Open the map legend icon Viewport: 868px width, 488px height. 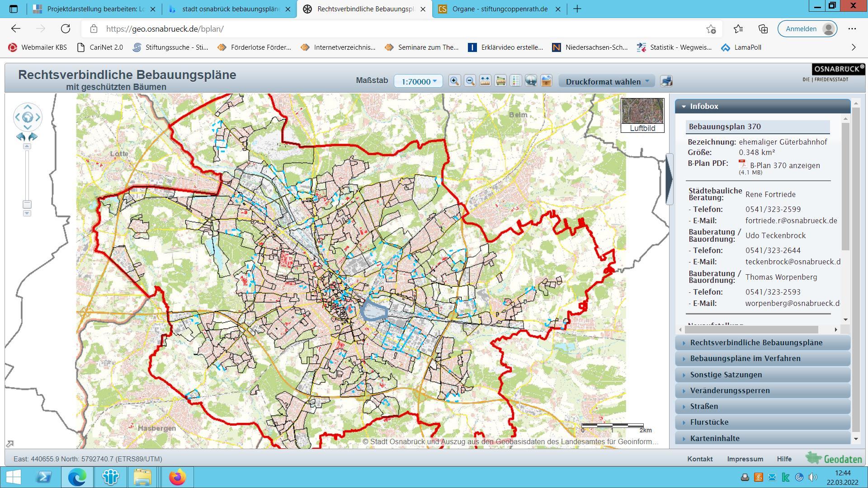516,81
